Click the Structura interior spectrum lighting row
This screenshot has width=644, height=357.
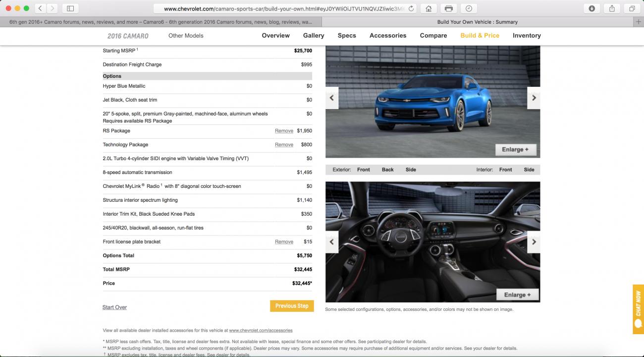(x=207, y=200)
